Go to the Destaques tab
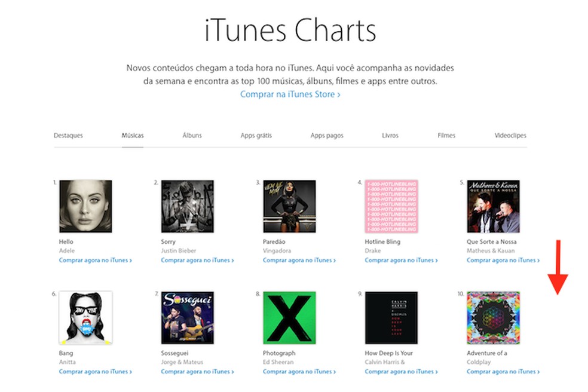Viewport: 588px width, 392px height. click(x=68, y=136)
